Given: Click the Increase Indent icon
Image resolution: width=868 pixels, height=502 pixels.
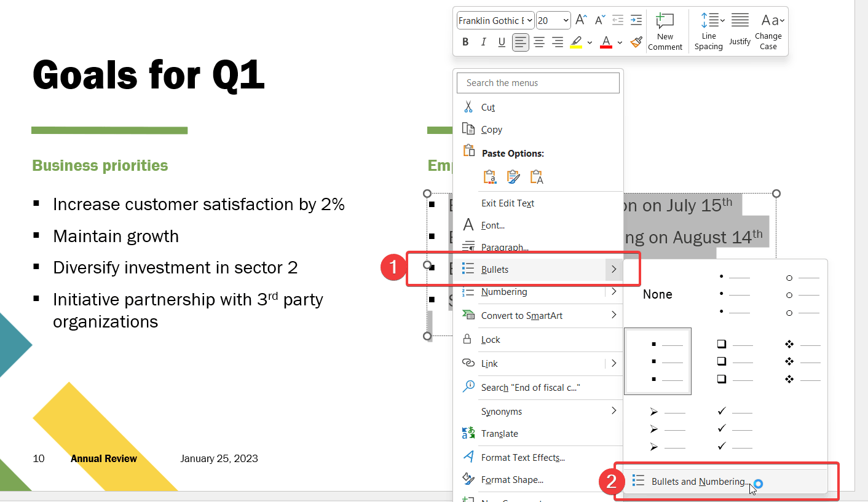Looking at the screenshot, I should pyautogui.click(x=636, y=20).
